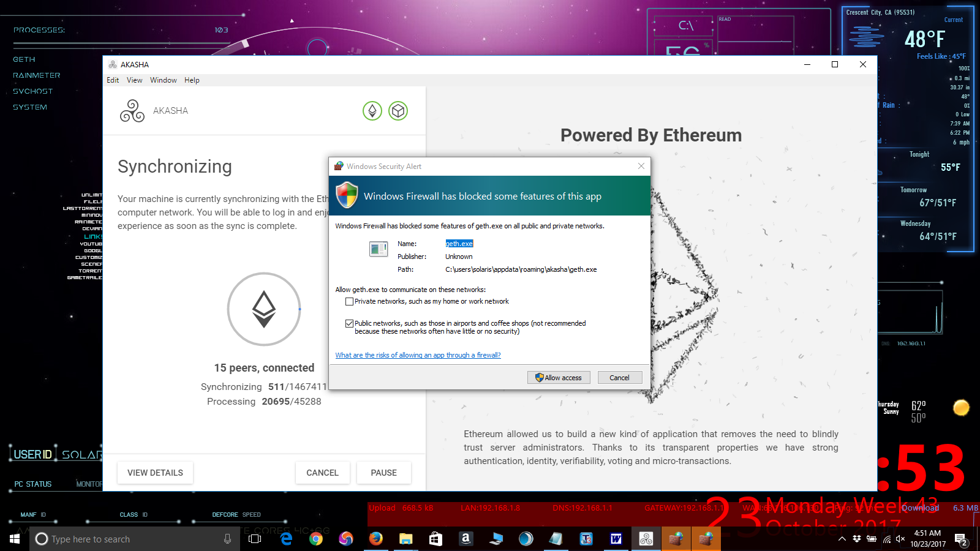Open the Edit menu in AKASHA

point(113,80)
